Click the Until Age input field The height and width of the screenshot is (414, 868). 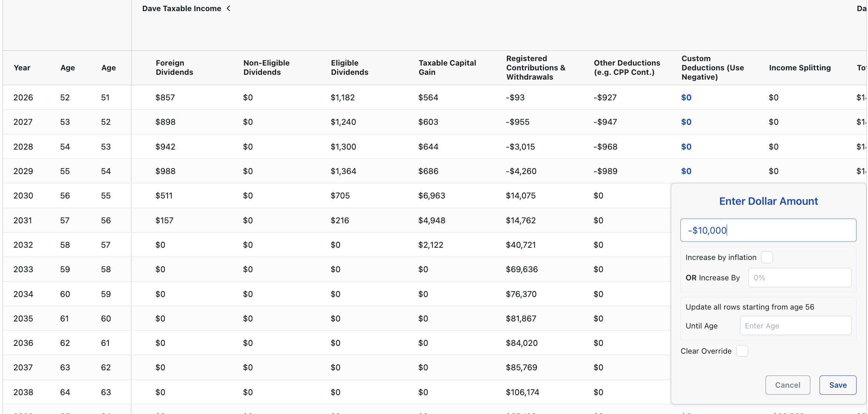[795, 326]
